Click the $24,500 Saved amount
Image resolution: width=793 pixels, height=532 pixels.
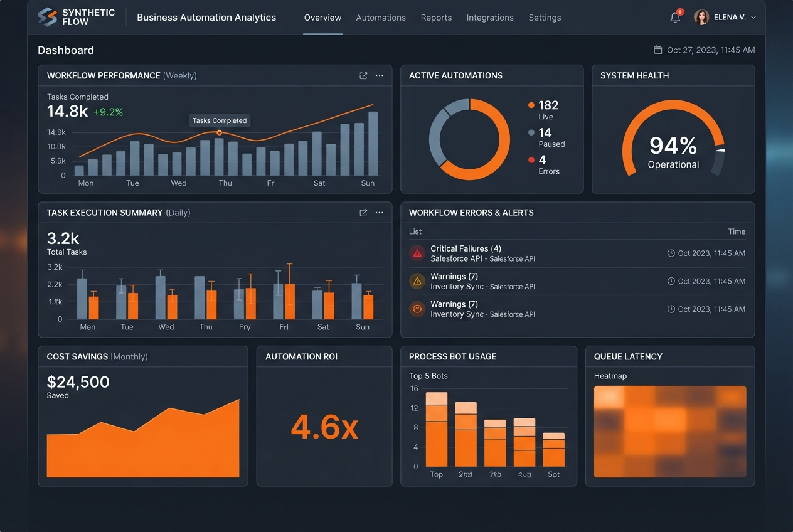(78, 382)
